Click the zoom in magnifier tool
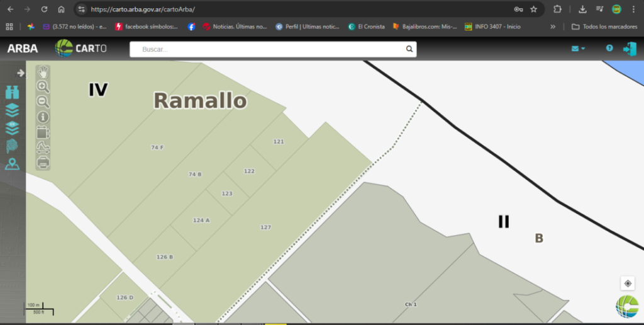The width and height of the screenshot is (644, 325). click(43, 87)
